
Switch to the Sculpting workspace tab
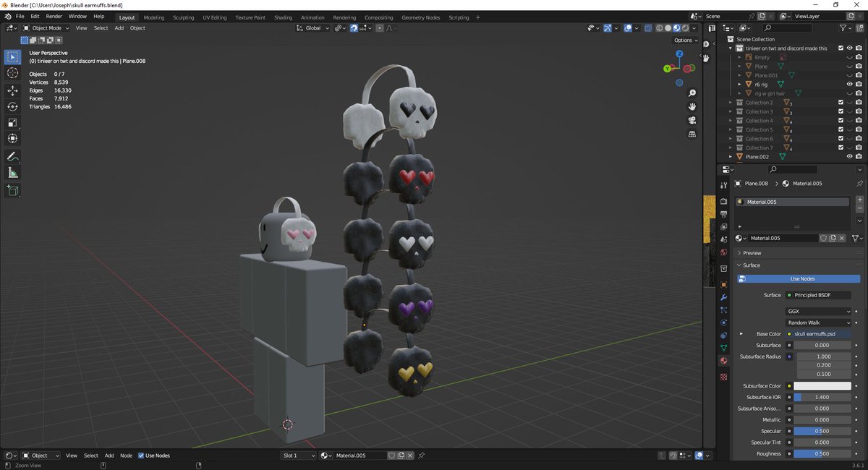point(183,17)
